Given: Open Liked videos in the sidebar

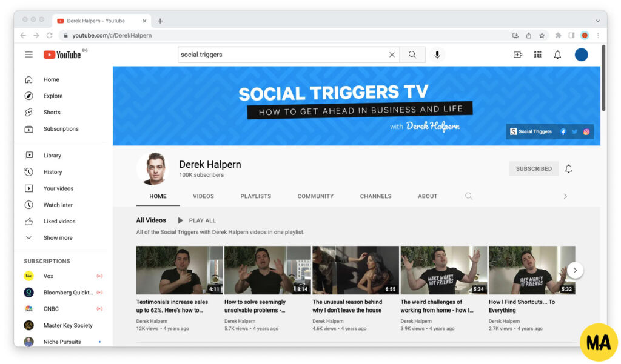Looking at the screenshot, I should click(61, 222).
